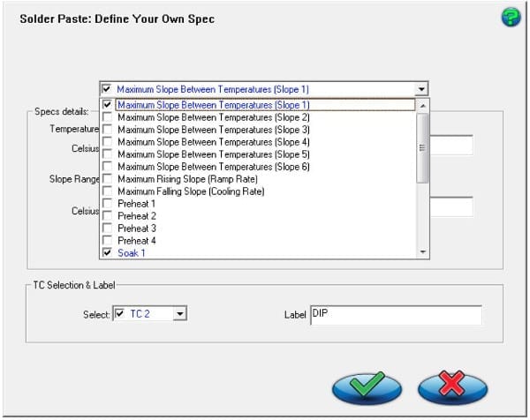530x420 pixels.
Task: Check Maximum Slope Between Temperatures (Slope 2)
Action: point(107,117)
